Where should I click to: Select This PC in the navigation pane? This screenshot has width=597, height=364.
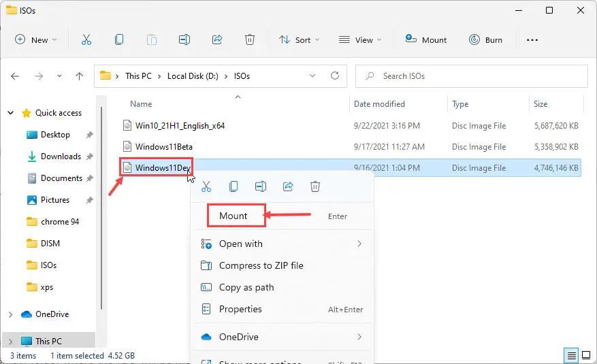click(x=41, y=341)
